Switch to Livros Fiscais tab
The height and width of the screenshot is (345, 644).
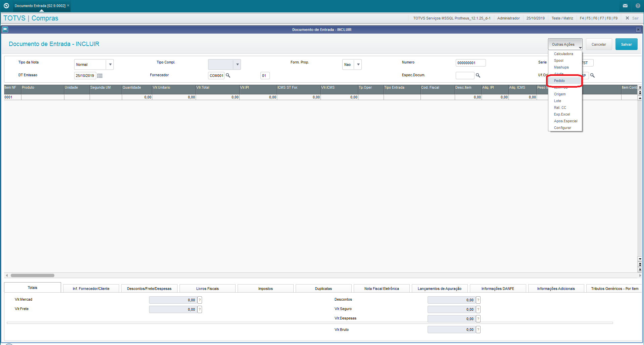pyautogui.click(x=207, y=289)
